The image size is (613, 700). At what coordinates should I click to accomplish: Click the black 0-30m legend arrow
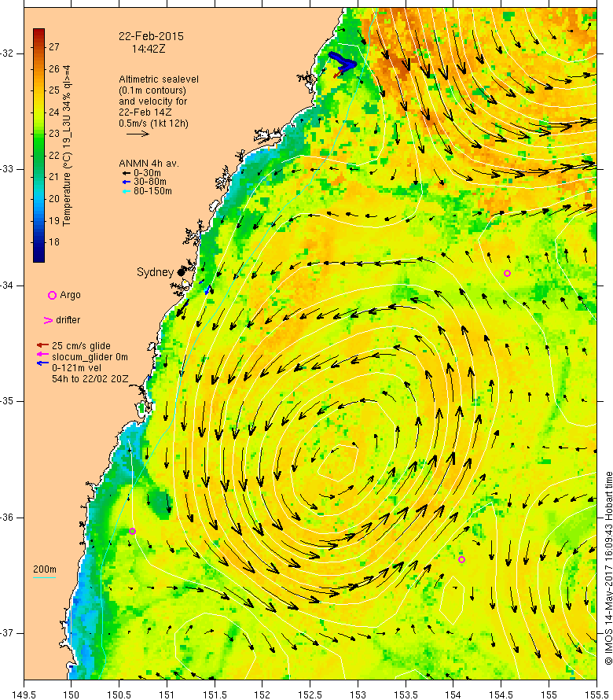click(x=127, y=173)
